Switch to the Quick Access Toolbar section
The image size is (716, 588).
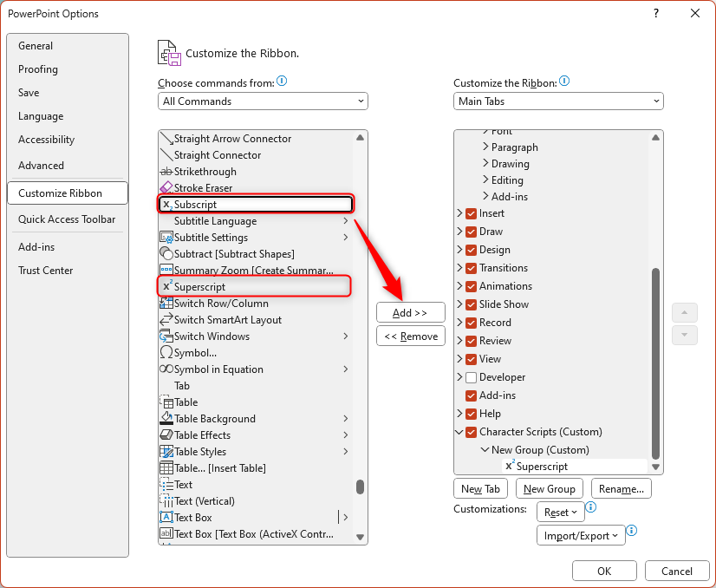pyautogui.click(x=68, y=219)
